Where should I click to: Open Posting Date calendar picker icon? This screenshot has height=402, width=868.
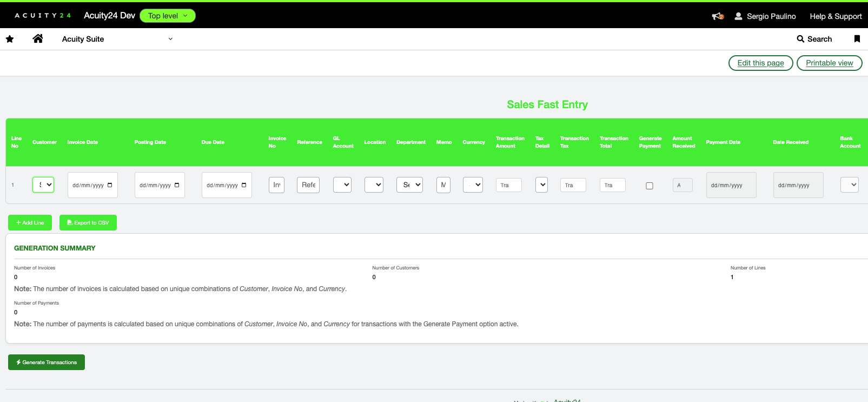tap(177, 185)
